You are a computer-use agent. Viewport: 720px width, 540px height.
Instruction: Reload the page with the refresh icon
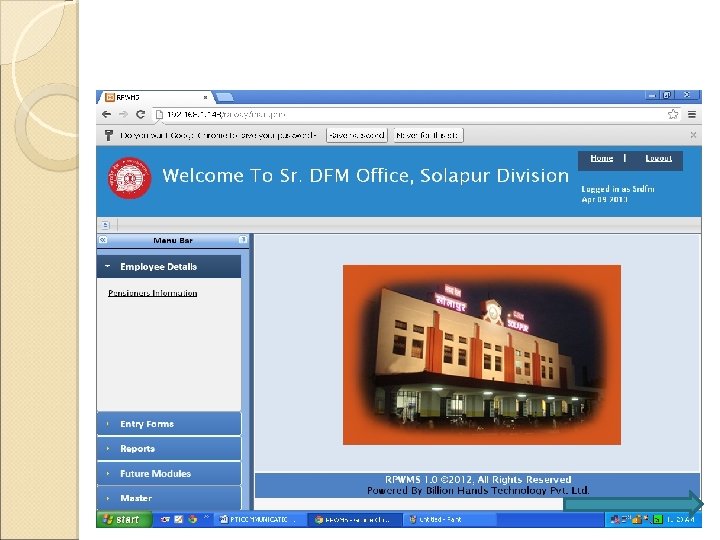click(141, 114)
